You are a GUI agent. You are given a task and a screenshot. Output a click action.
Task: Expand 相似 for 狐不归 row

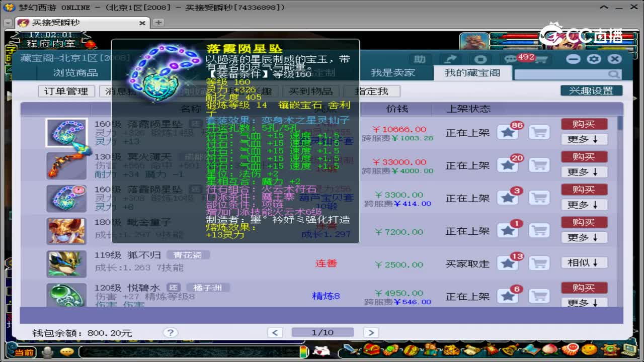[x=584, y=262]
